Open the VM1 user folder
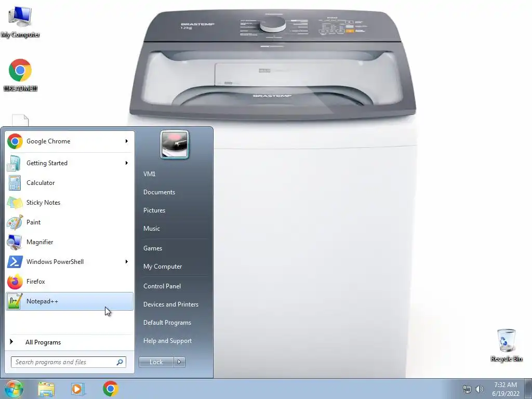 174,174
